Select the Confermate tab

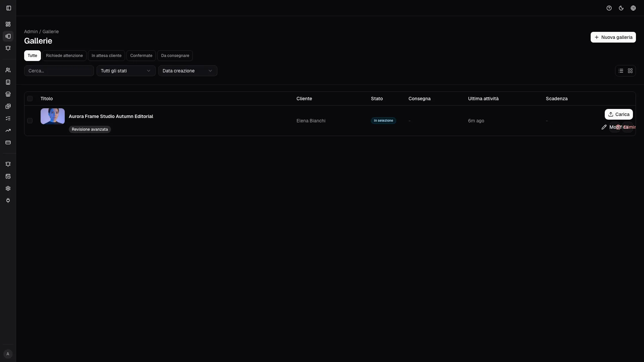coord(141,56)
